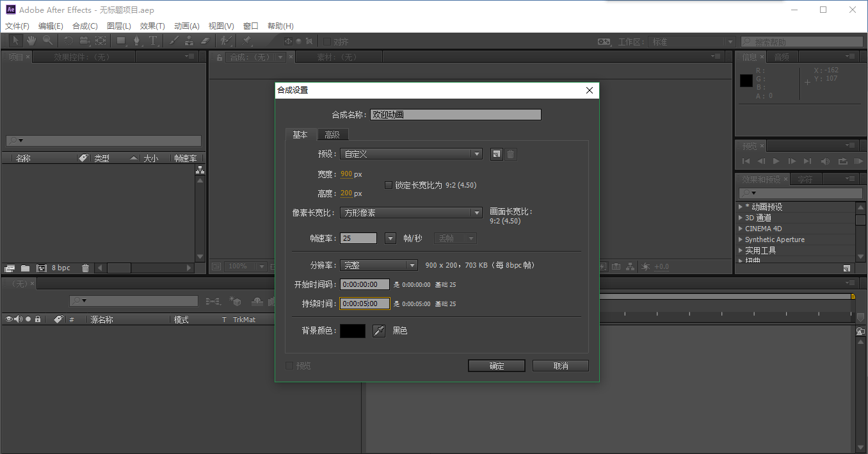Click the 取消 button
Image resolution: width=868 pixels, height=454 pixels.
pyautogui.click(x=561, y=366)
